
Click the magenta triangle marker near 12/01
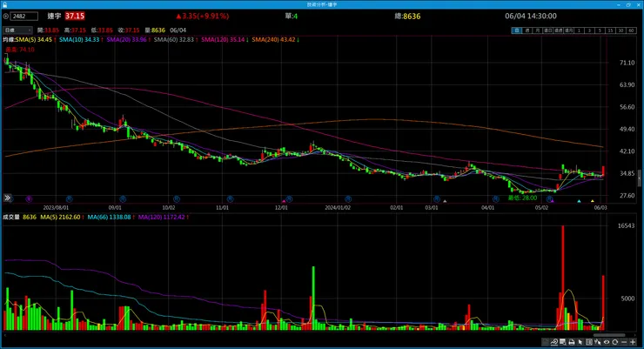coord(284,201)
